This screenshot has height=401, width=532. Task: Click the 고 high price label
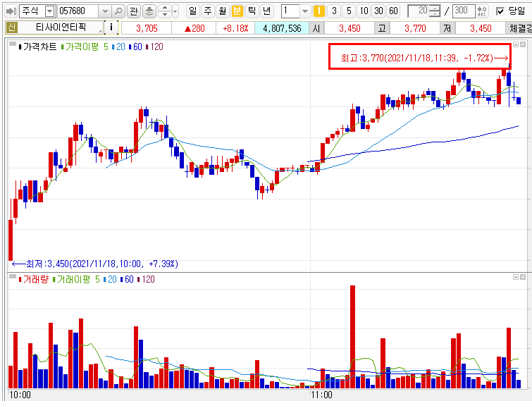382,27
